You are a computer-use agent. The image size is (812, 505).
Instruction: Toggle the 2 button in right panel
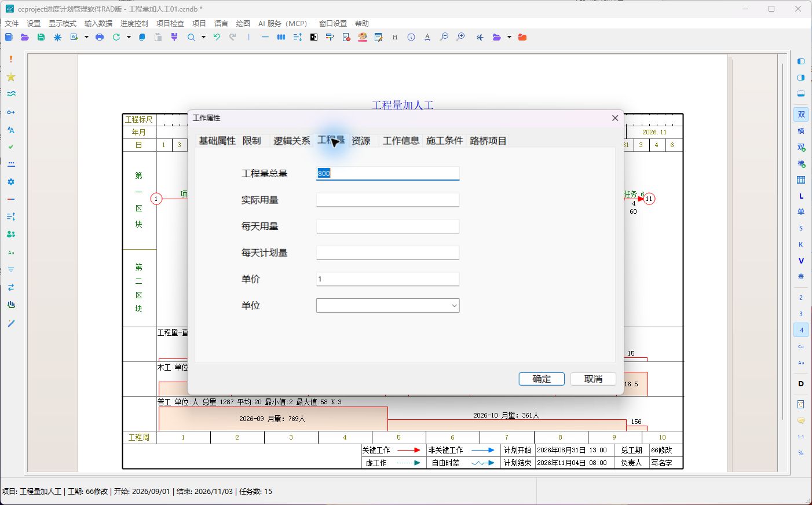pyautogui.click(x=801, y=298)
